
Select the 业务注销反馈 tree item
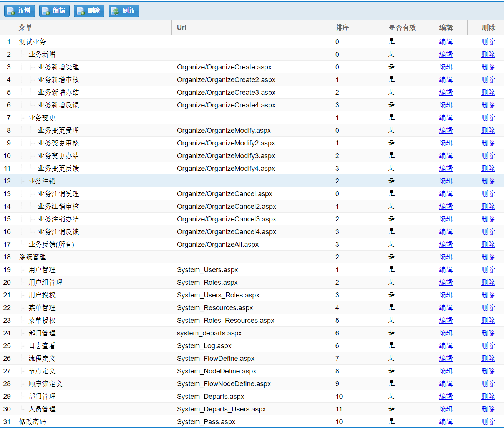[x=58, y=232]
